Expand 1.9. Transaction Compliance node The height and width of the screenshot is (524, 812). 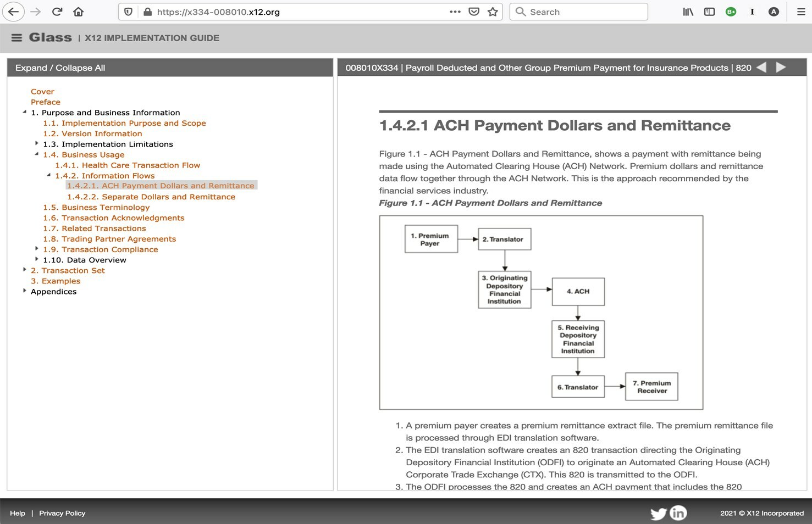[36, 248]
